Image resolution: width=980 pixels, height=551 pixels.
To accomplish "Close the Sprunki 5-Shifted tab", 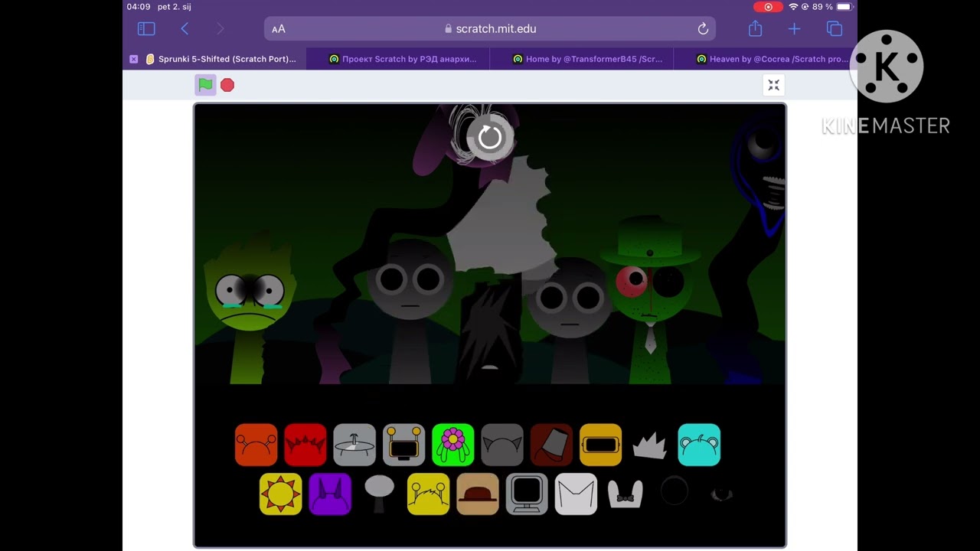I will (x=134, y=59).
